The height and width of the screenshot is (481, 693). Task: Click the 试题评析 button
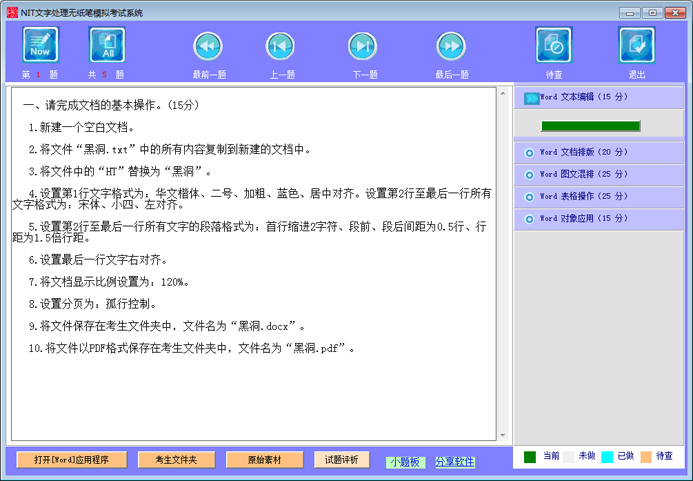coord(342,460)
